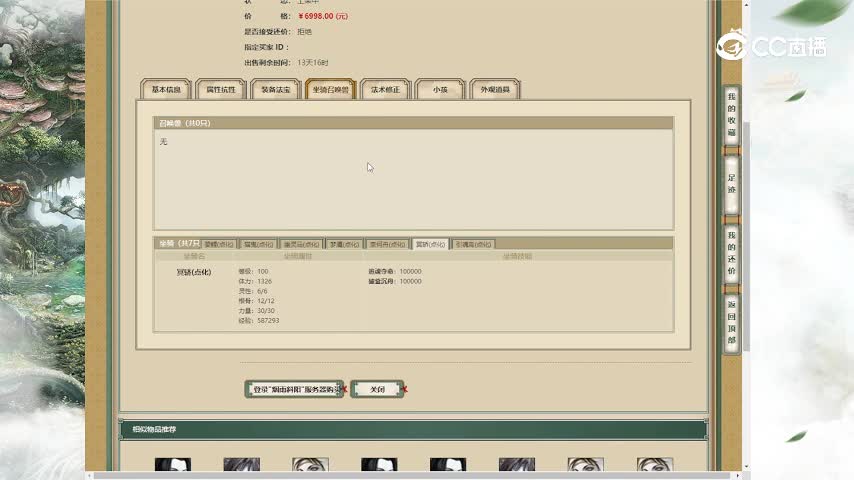Open the 小孩 tab
This screenshot has height=480, width=854.
point(440,90)
